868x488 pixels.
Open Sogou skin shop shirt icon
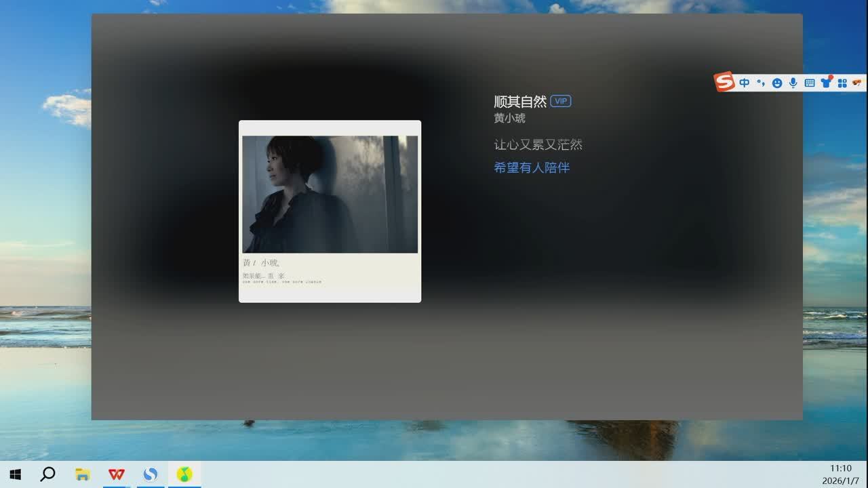pyautogui.click(x=826, y=82)
